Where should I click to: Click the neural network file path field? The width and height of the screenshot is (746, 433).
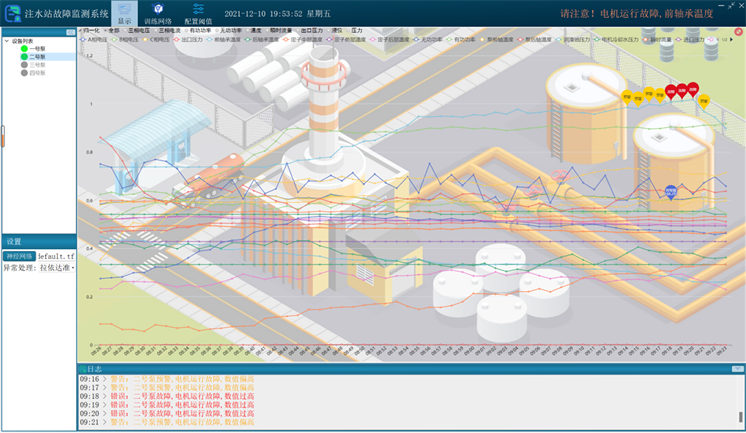point(56,257)
